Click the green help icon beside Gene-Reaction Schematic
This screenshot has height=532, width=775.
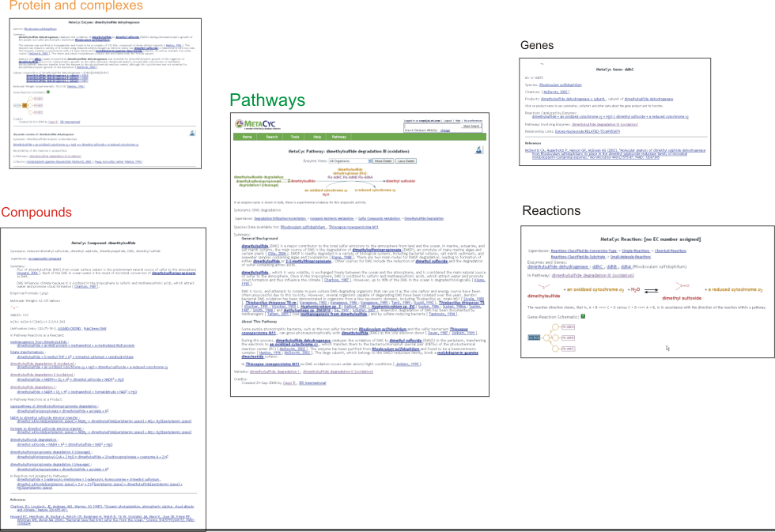pos(582,317)
